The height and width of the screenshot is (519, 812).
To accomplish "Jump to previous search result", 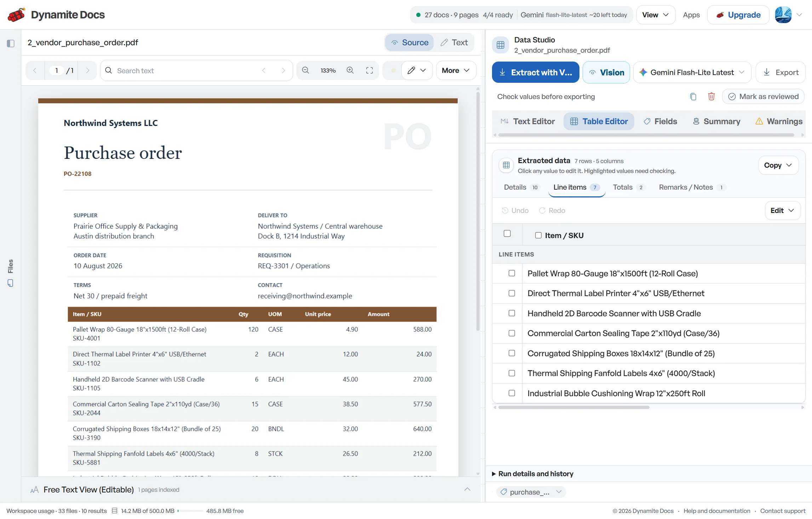I will (x=264, y=70).
